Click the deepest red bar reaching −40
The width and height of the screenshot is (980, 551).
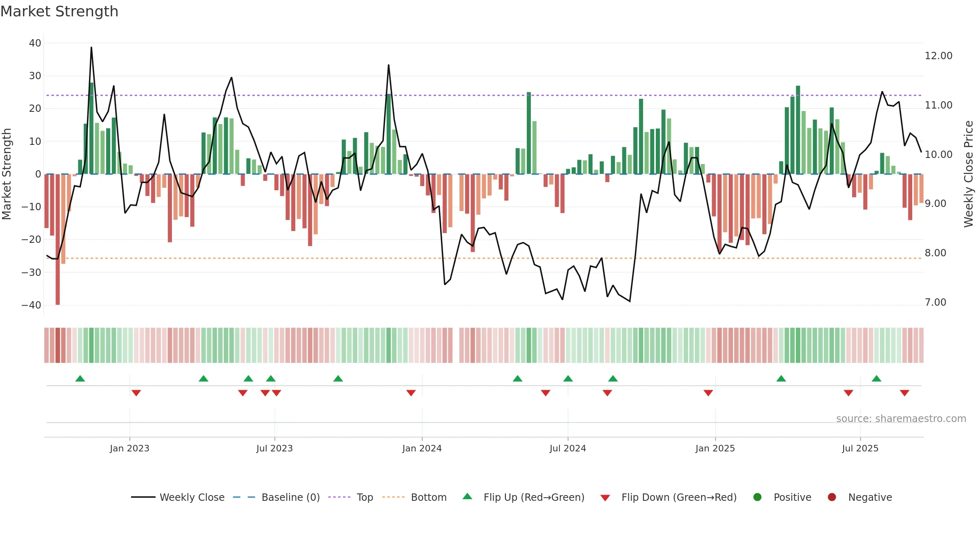coord(58,240)
